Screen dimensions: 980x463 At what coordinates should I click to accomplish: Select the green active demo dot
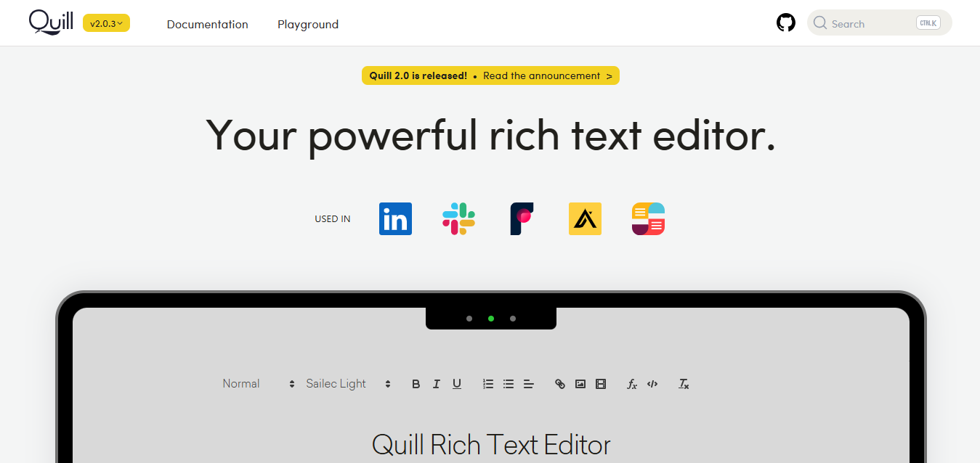point(491,319)
